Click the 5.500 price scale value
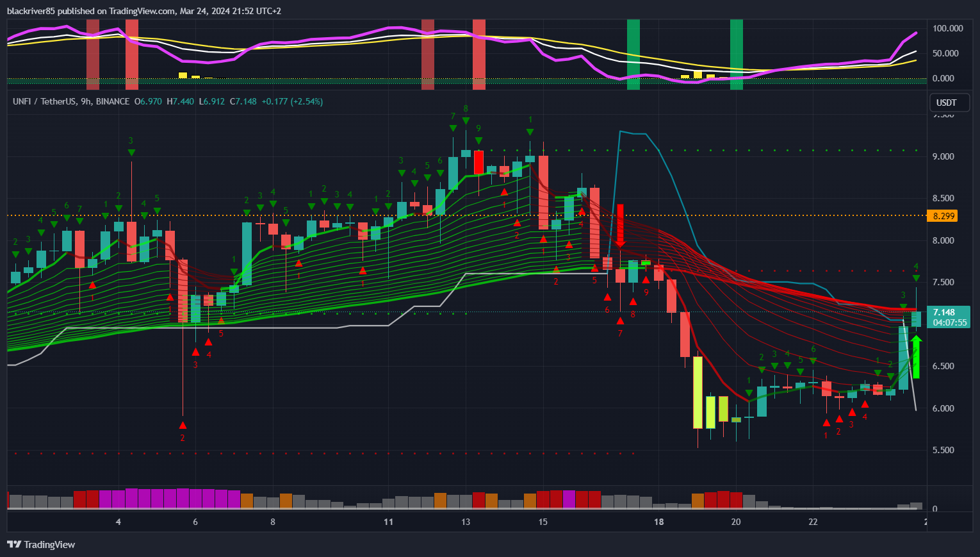 943,450
